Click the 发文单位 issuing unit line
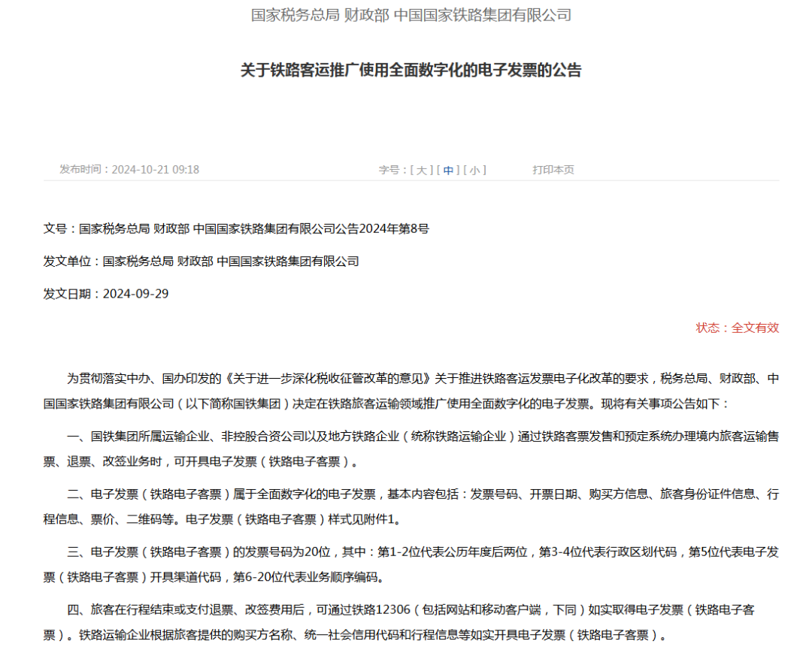This screenshot has height=647, width=812. tap(201, 260)
